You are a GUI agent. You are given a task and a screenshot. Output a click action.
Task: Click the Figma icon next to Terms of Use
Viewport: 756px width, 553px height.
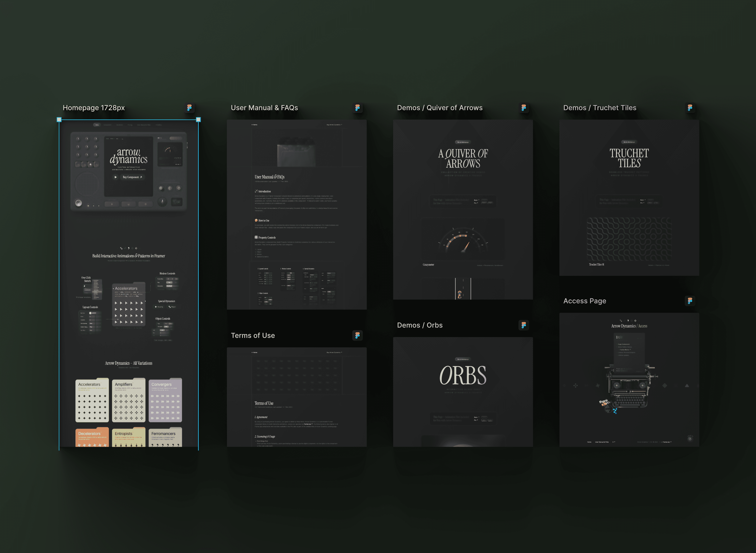click(x=358, y=335)
